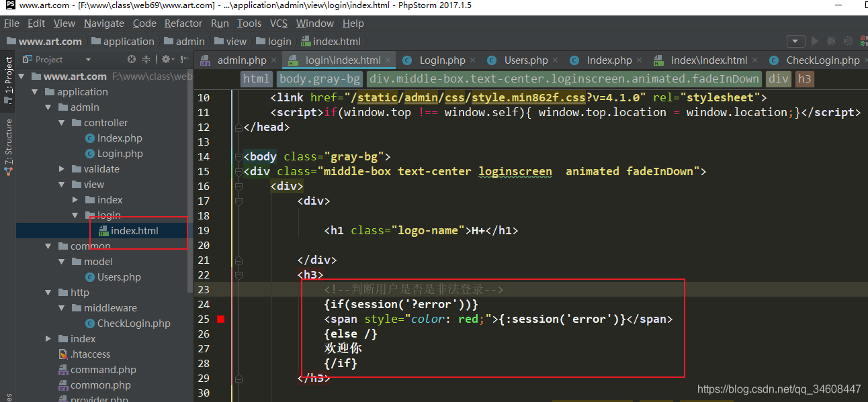Close the Login.php editor tab
The image size is (868, 402).
(x=474, y=60)
